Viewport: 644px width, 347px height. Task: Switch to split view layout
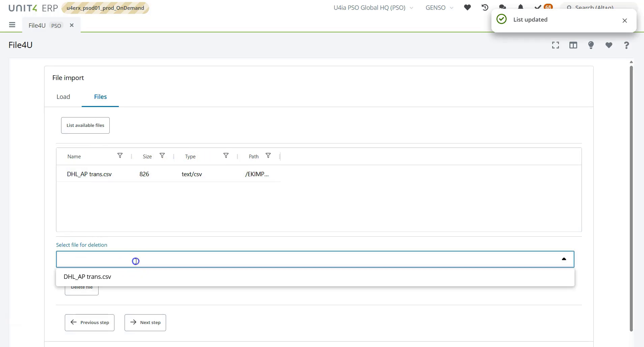(x=573, y=45)
